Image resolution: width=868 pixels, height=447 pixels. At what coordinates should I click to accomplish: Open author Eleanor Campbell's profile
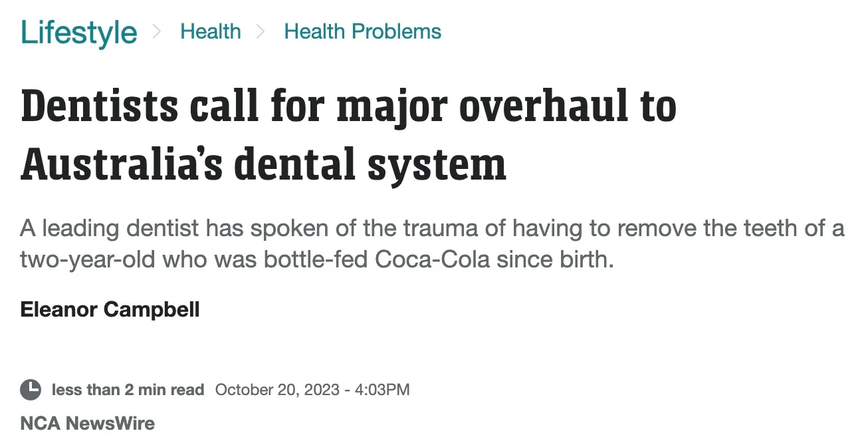pyautogui.click(x=110, y=309)
